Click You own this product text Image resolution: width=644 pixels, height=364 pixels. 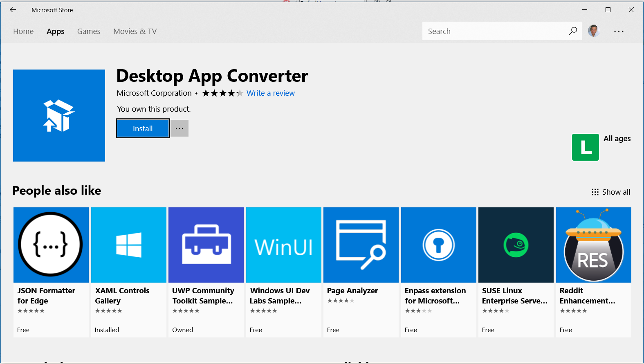pyautogui.click(x=154, y=109)
